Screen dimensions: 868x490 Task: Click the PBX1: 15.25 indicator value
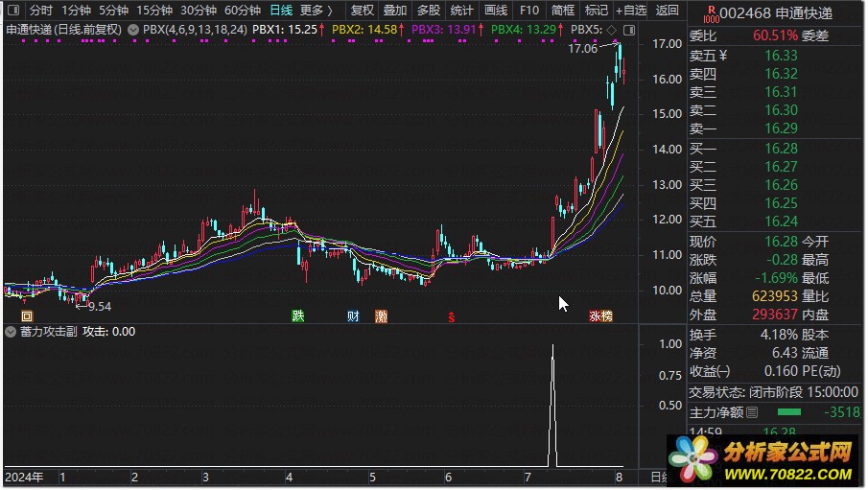285,30
